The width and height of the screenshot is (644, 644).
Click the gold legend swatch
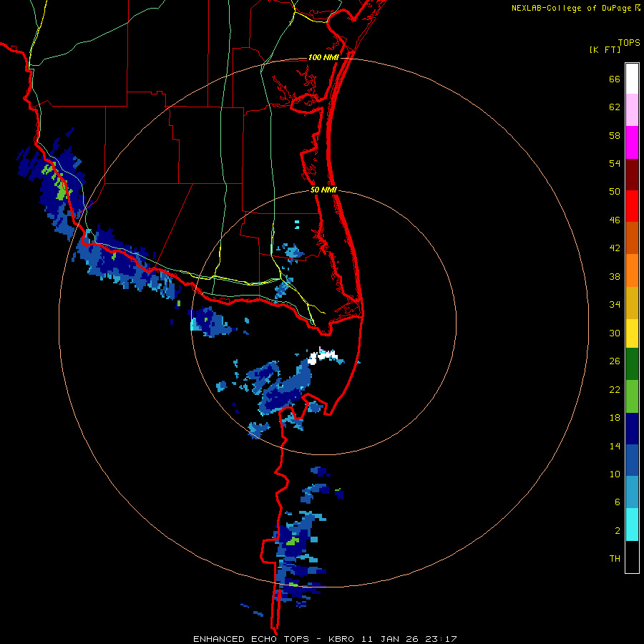tap(632, 303)
